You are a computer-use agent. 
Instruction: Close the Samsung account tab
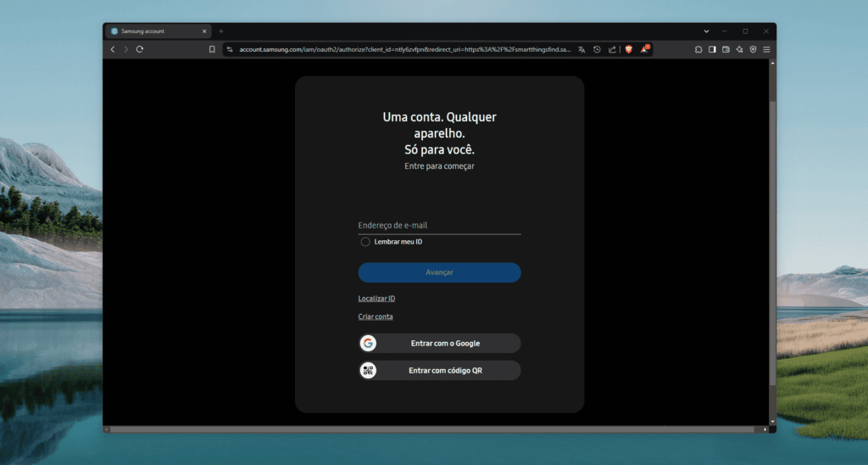(204, 31)
